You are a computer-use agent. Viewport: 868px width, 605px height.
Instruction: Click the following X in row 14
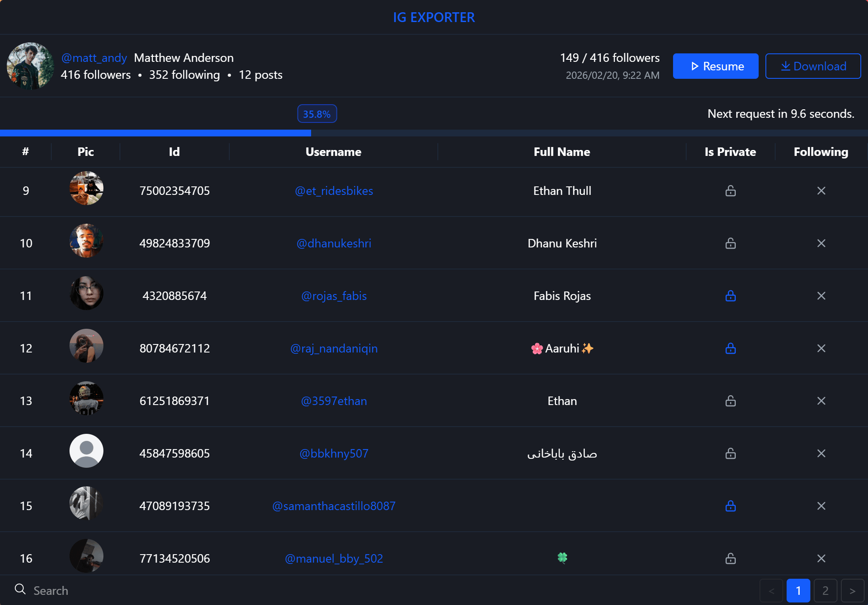[x=821, y=453]
